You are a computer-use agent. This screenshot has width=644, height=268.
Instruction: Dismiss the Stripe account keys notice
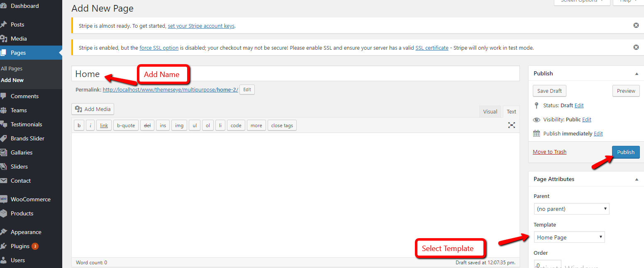(636, 25)
